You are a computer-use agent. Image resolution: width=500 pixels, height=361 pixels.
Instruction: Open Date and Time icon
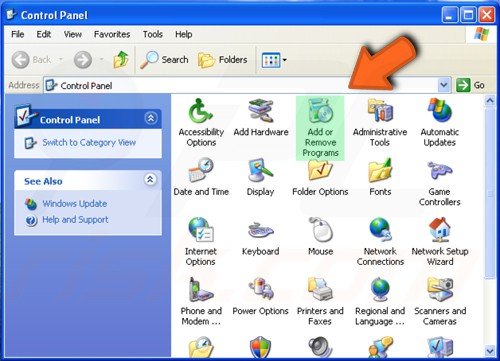pyautogui.click(x=201, y=170)
